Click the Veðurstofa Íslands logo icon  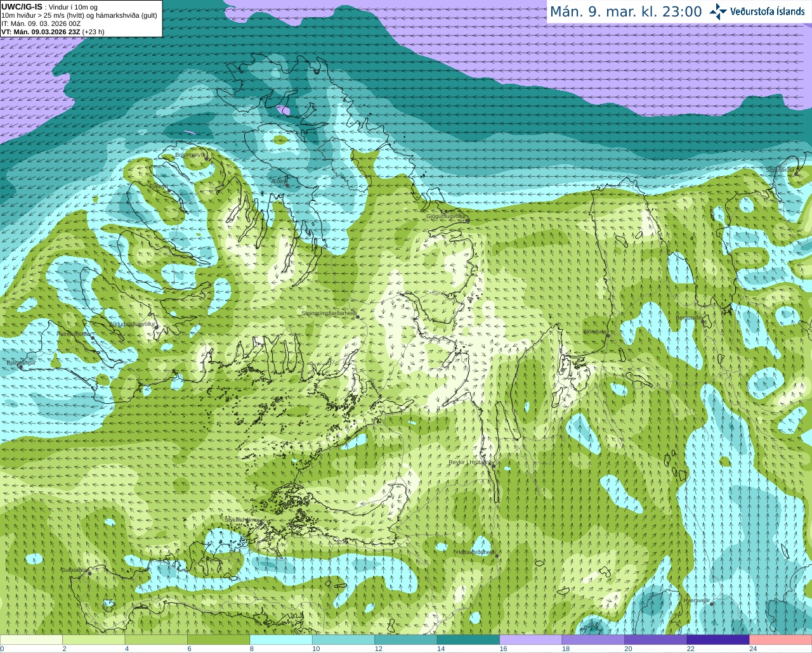pos(718,11)
